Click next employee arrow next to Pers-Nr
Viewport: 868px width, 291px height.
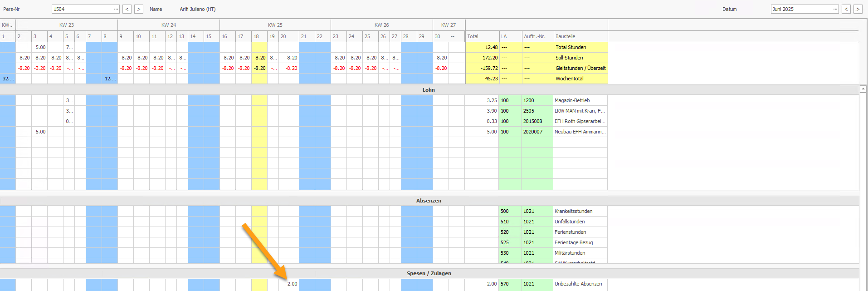tap(139, 9)
